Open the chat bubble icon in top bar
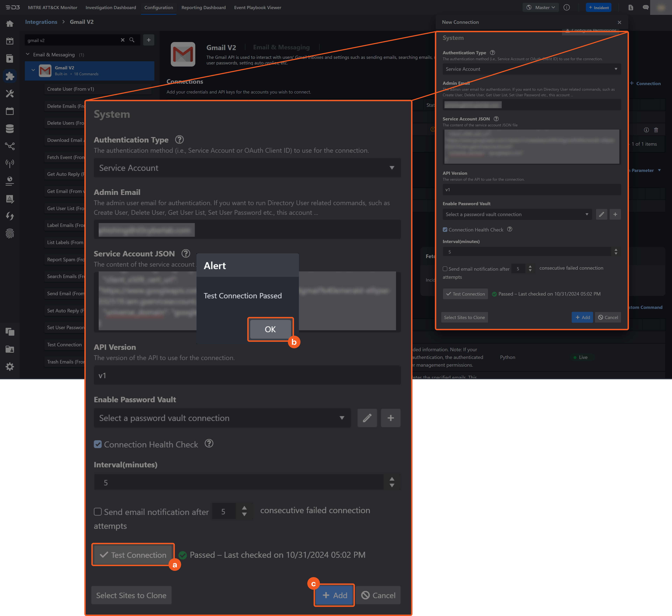 point(646,7)
